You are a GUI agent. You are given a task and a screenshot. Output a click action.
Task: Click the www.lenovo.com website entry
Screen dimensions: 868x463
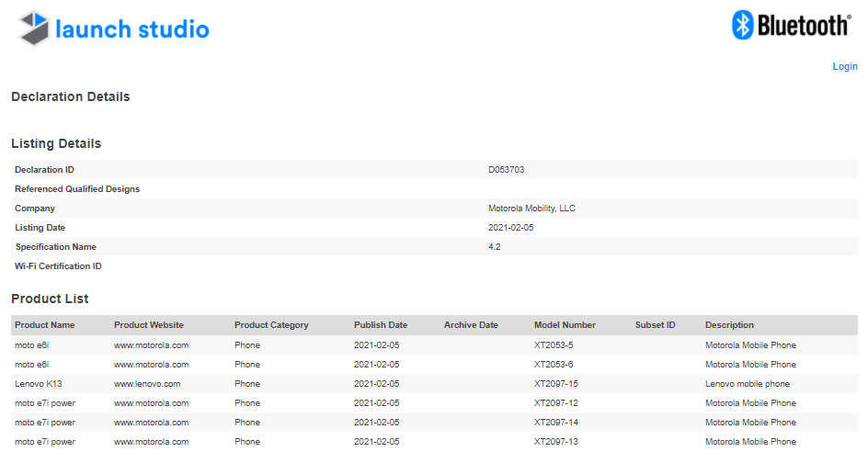click(147, 384)
